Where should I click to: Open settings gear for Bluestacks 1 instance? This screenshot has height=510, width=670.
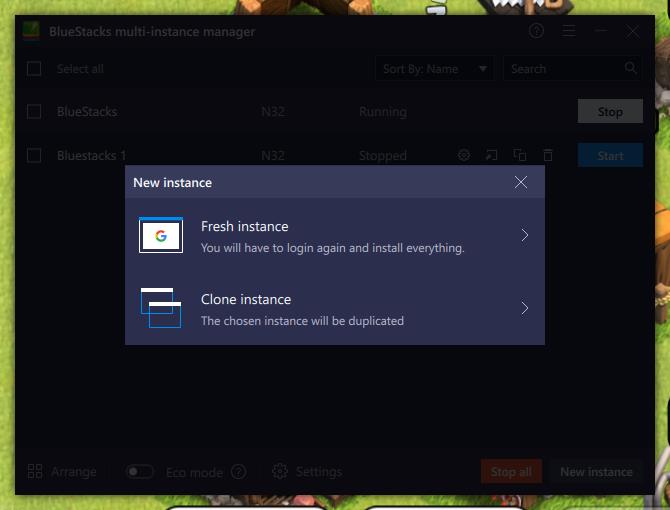coord(464,156)
